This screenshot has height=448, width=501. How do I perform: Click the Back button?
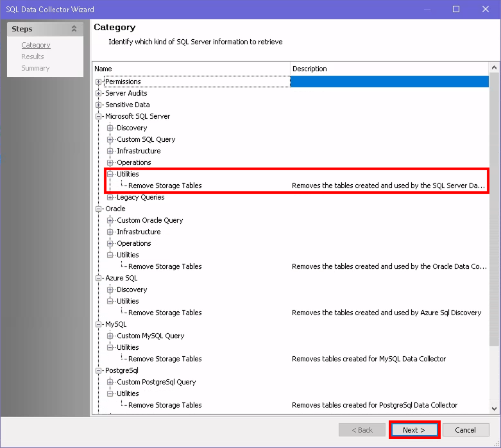[362, 430]
